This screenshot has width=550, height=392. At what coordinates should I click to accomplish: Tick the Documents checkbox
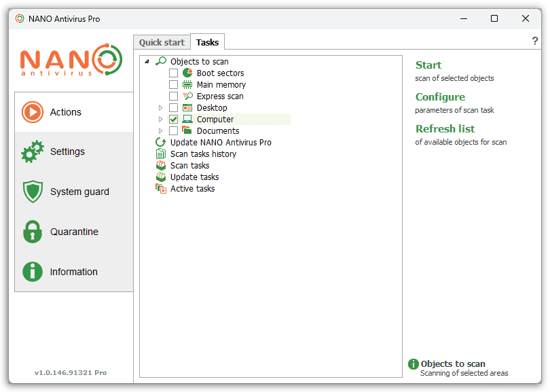tap(173, 131)
